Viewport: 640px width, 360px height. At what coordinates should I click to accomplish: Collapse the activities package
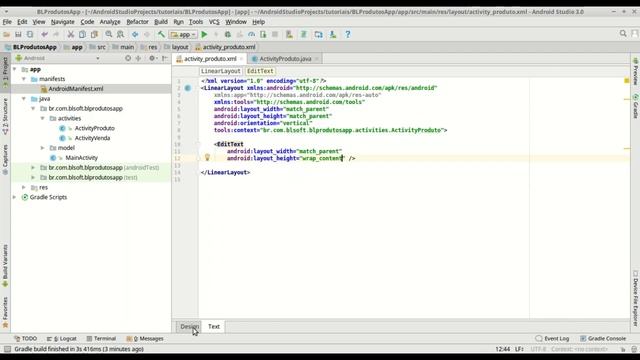[42, 118]
